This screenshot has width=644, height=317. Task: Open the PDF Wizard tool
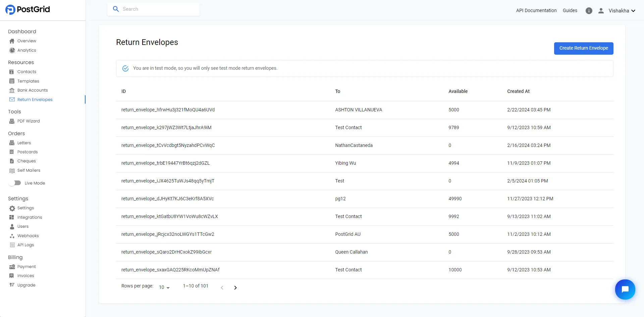pyautogui.click(x=29, y=121)
